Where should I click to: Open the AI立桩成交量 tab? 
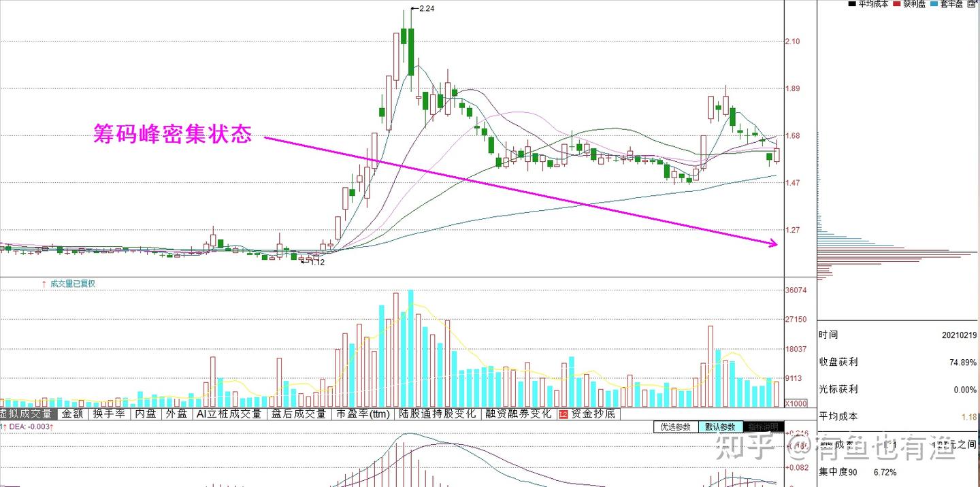click(x=229, y=413)
